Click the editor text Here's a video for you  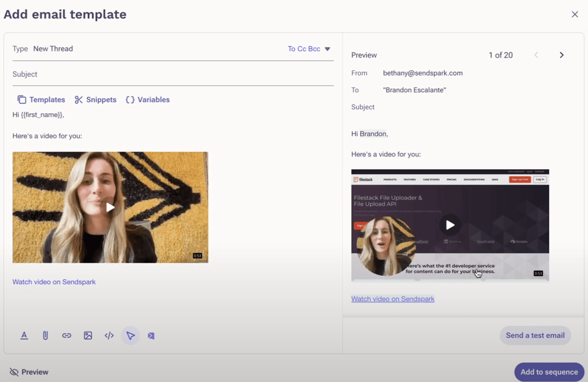[47, 135]
